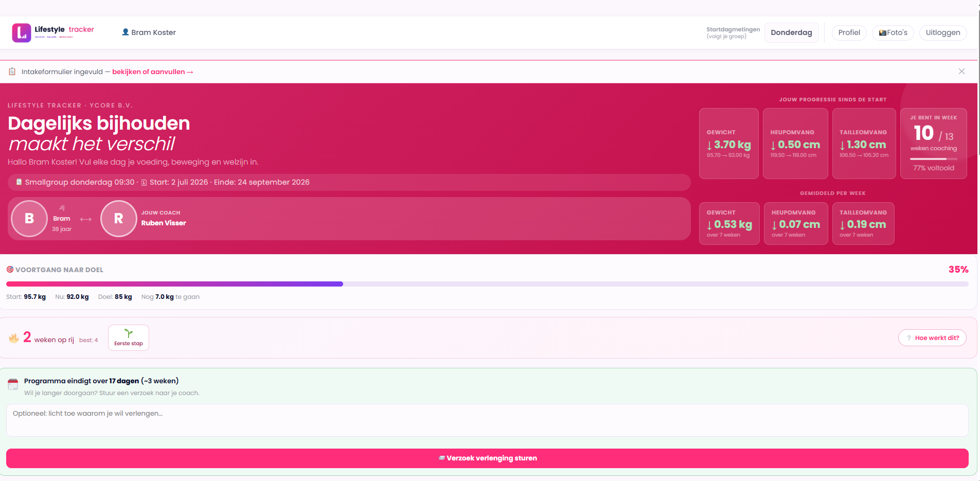Open the Profiel page

click(x=849, y=32)
